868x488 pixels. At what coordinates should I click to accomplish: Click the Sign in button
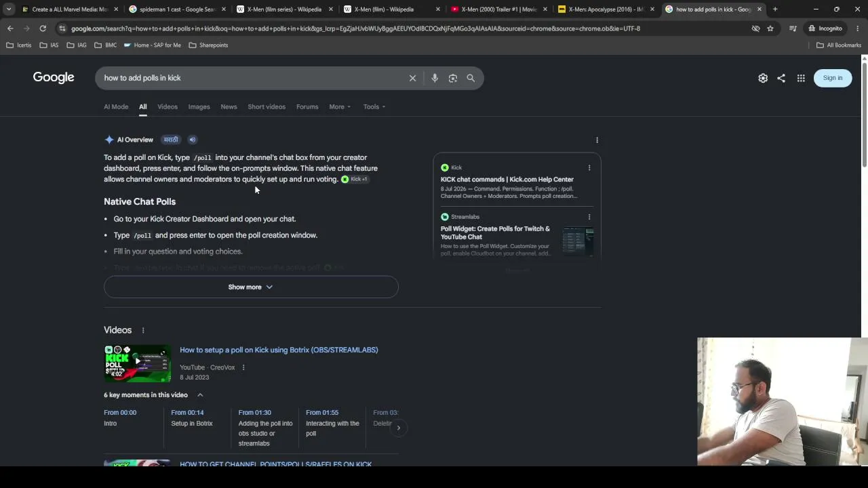[x=833, y=78]
